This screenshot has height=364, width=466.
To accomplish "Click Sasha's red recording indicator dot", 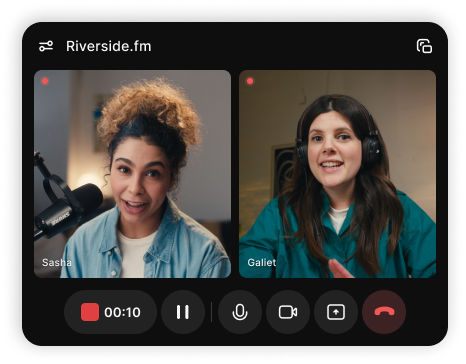I will 45,81.
